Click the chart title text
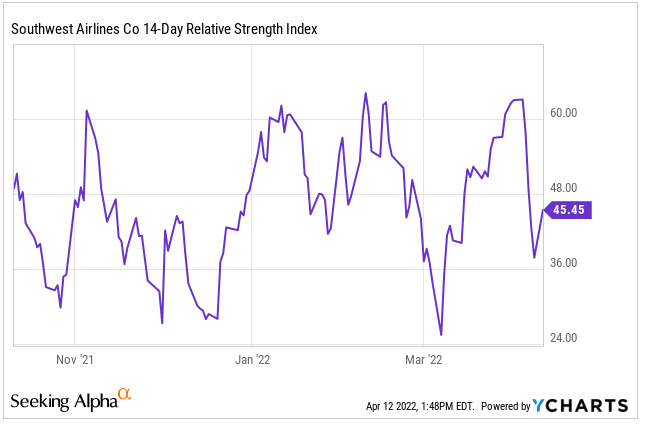Screen dimensions: 645x427 coord(164,29)
